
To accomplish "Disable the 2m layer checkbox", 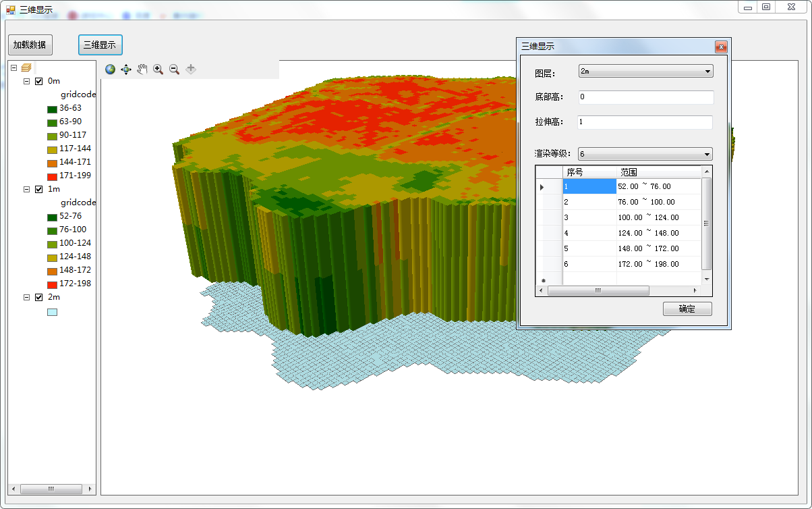I will pos(38,297).
